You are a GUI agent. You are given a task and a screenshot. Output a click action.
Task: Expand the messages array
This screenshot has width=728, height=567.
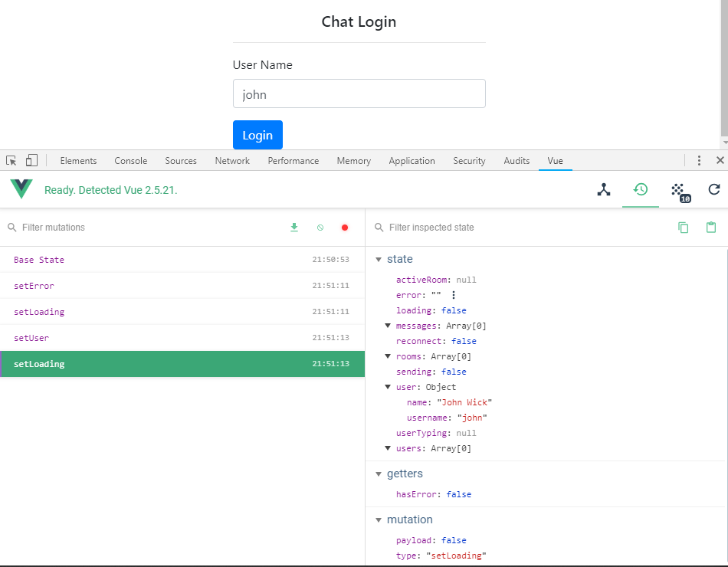click(388, 326)
